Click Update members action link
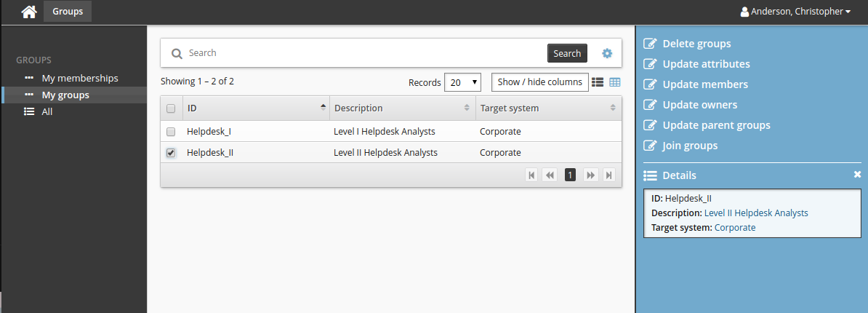 click(x=705, y=84)
